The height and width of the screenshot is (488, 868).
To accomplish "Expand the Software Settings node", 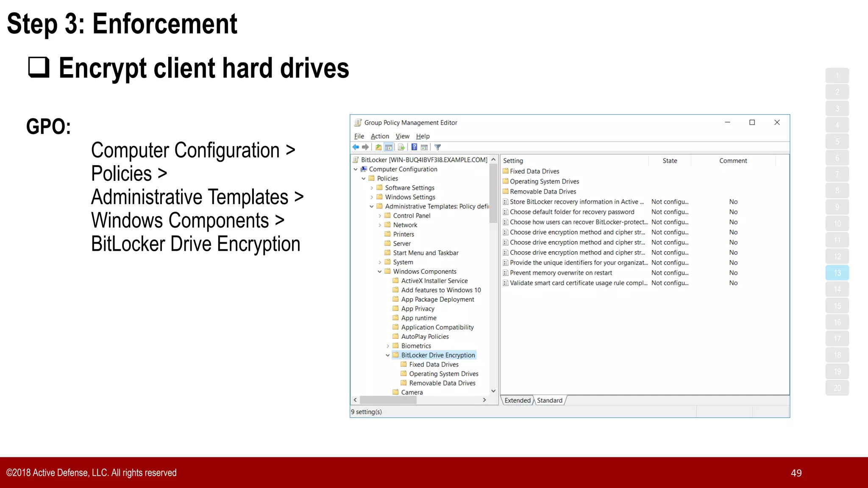I will coord(372,188).
